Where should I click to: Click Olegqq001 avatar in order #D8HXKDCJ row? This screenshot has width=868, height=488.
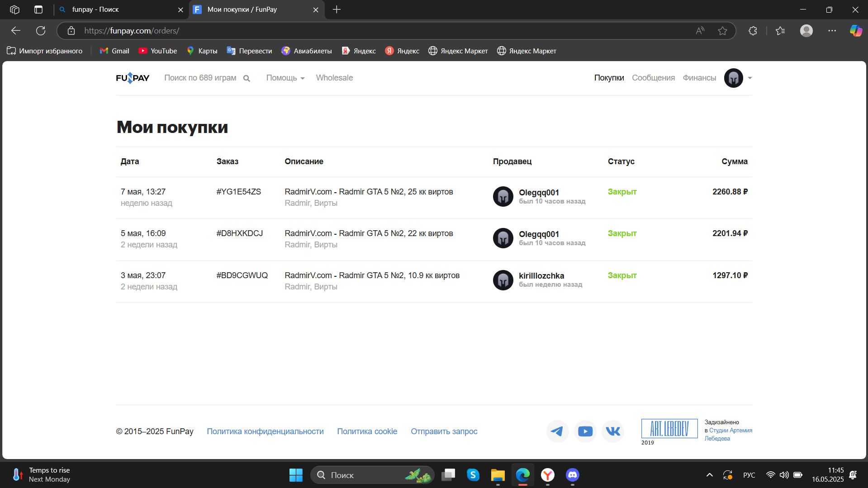point(503,238)
